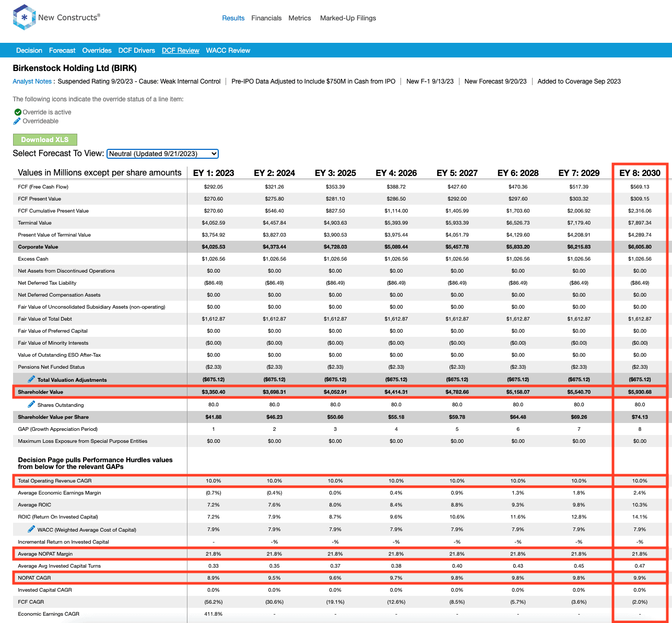Click the New F-1 9/13/23 note
Viewport: 672px width, 623px height.
pos(430,81)
